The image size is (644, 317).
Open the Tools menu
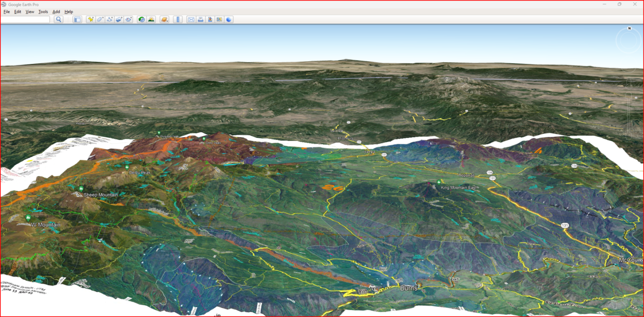pos(43,11)
